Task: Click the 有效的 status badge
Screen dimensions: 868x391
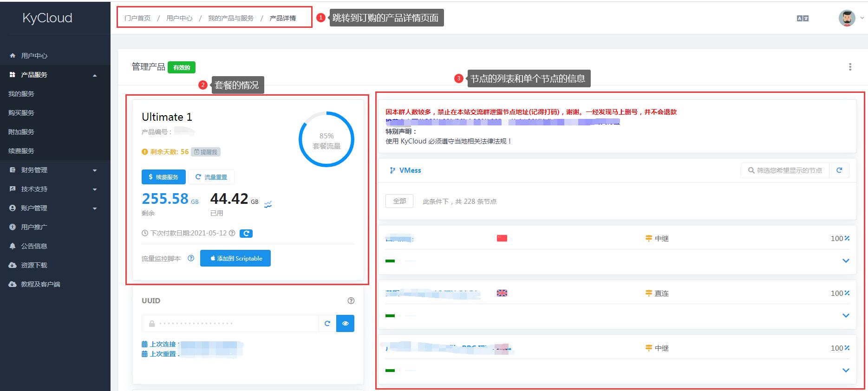Action: (x=182, y=67)
